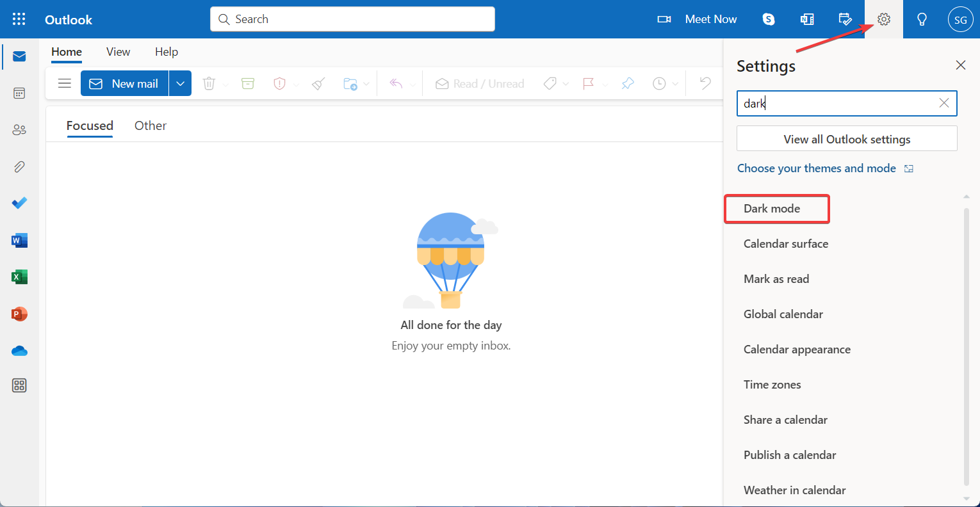This screenshot has height=507, width=980.
Task: Click the Snooze clock icon
Action: (659, 83)
